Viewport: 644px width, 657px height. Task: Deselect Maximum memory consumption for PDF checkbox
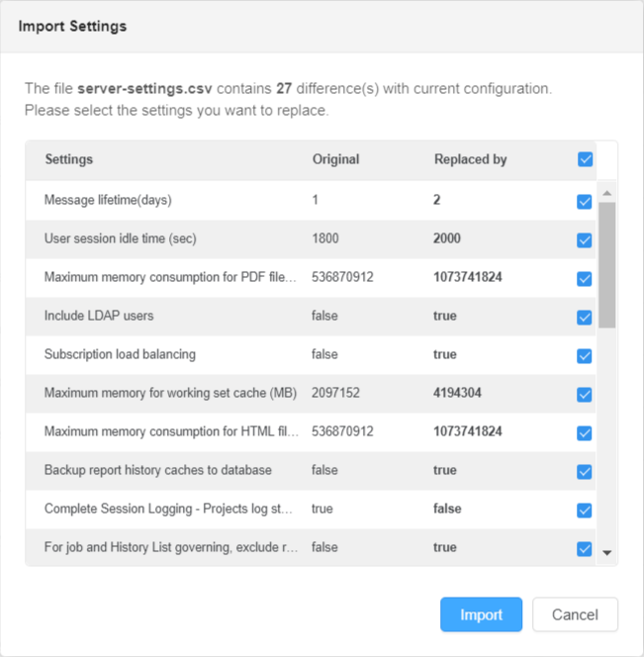pos(584,279)
